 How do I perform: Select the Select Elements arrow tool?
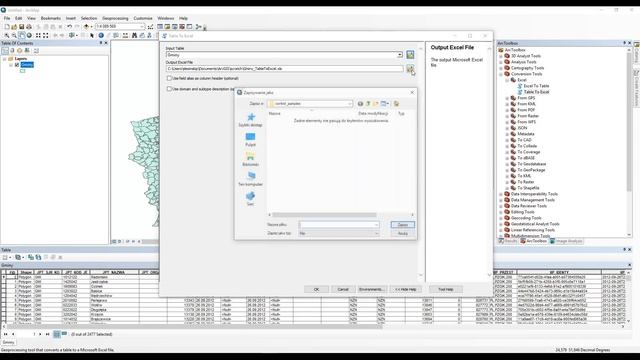[x=92, y=36]
